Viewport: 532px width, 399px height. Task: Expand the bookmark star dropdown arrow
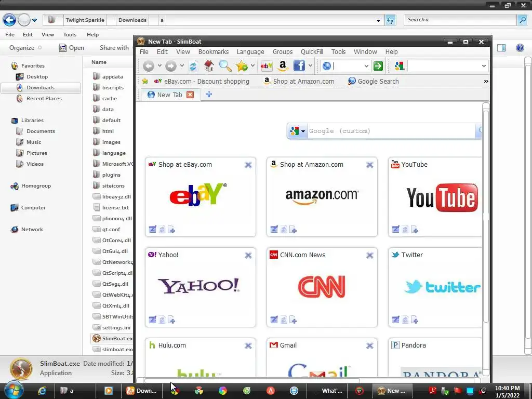(252, 66)
